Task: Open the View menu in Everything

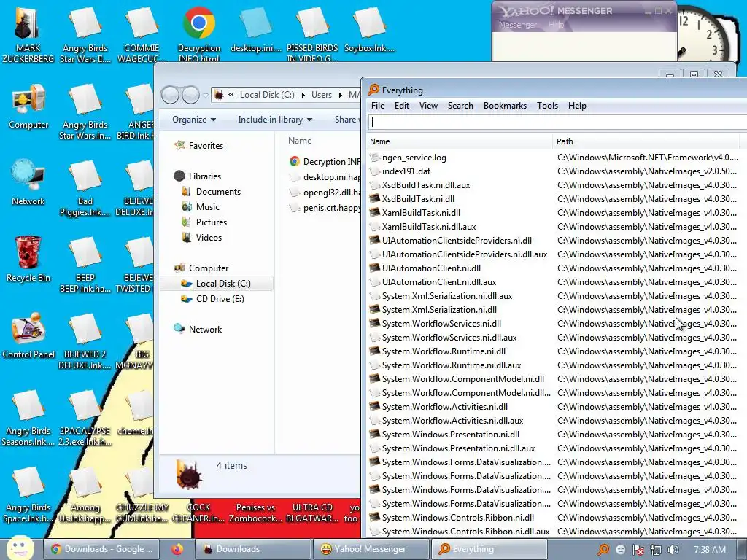Action: (428, 106)
